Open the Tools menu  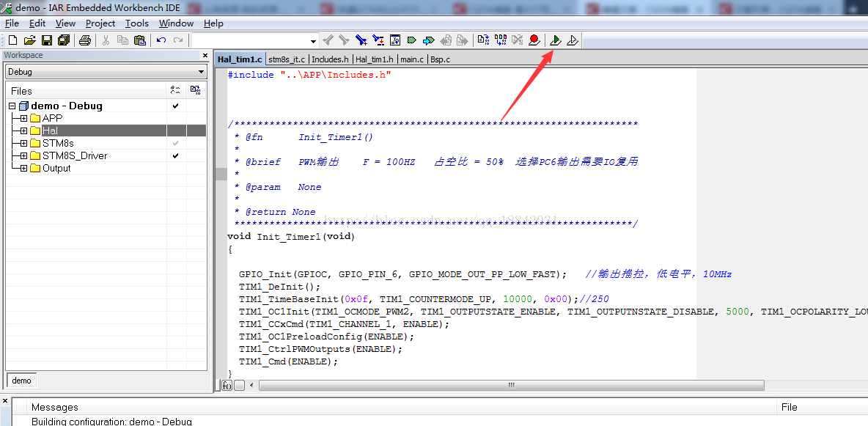point(137,23)
